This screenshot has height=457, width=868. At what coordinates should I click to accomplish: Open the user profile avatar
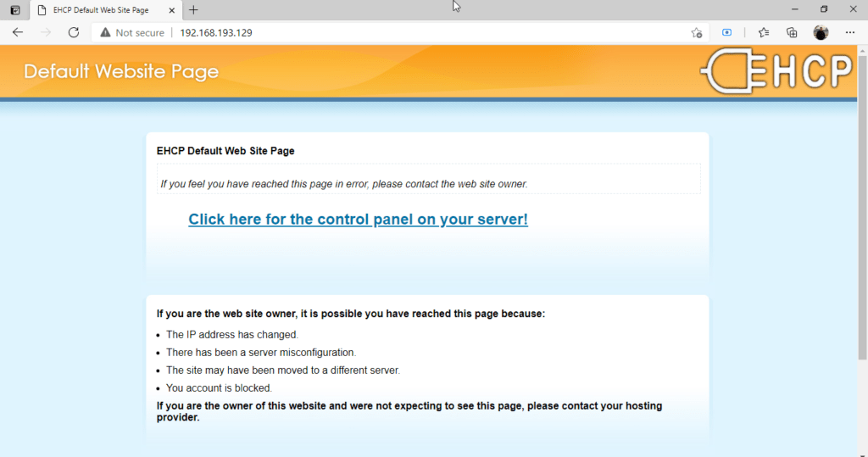pyautogui.click(x=821, y=33)
